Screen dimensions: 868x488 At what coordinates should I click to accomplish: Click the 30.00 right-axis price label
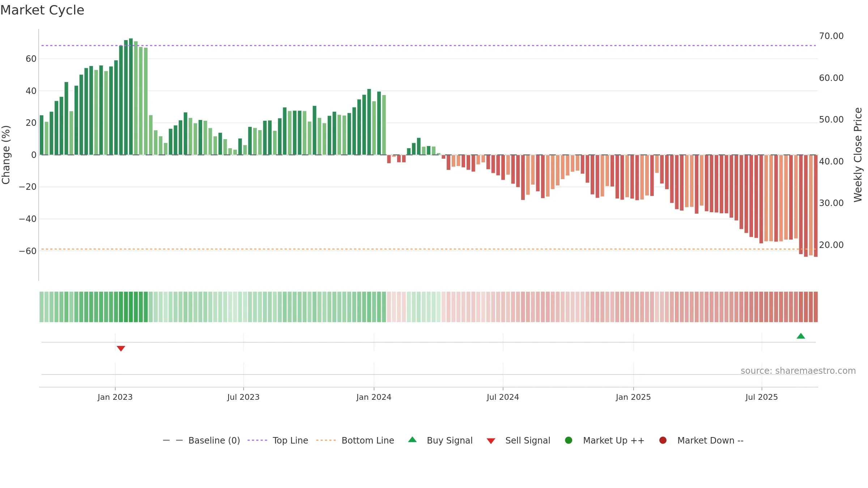831,203
